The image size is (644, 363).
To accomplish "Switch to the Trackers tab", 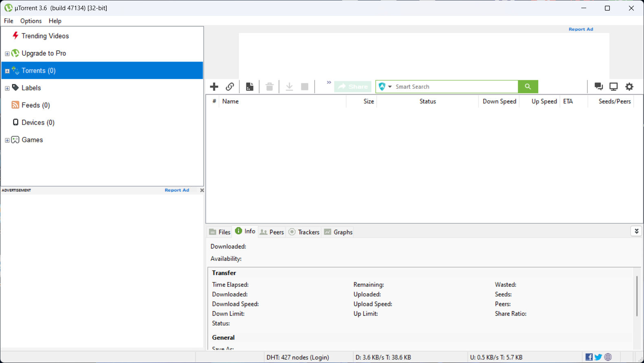I will click(304, 232).
